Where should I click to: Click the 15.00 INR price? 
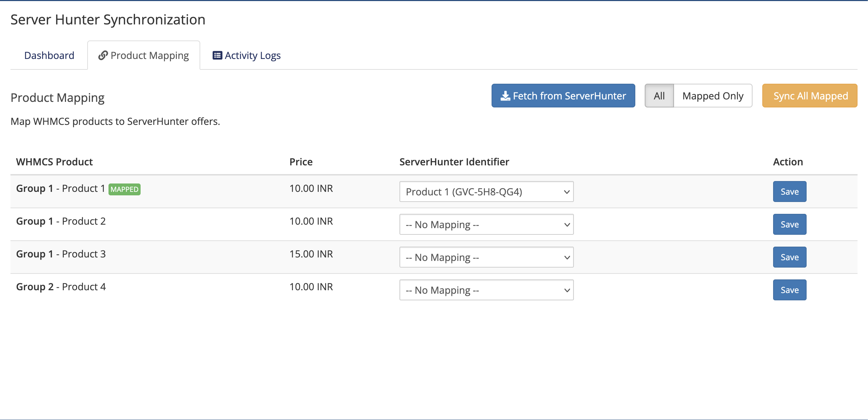[311, 254]
